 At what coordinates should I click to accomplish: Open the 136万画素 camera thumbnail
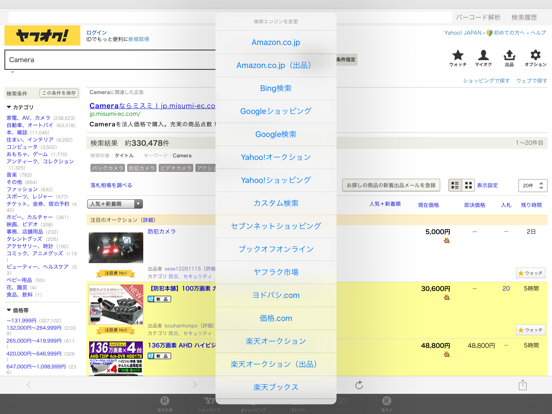coord(116,358)
